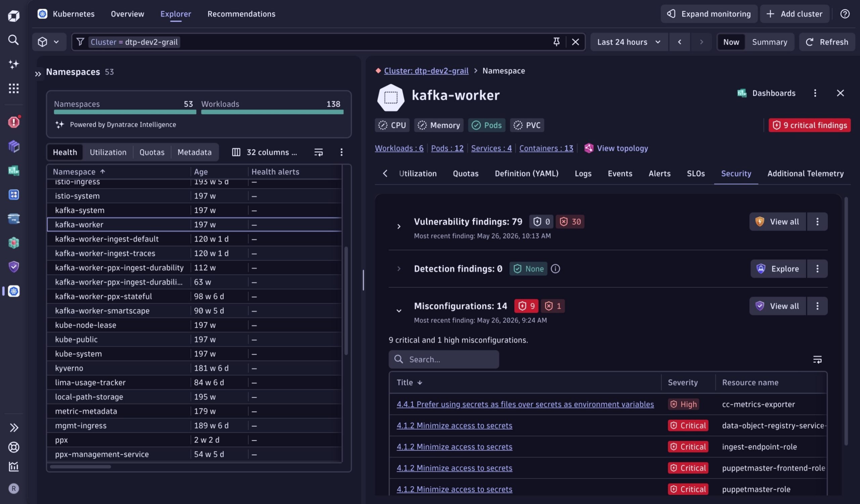
Task: Click the Expand monitoring button
Action: click(709, 14)
